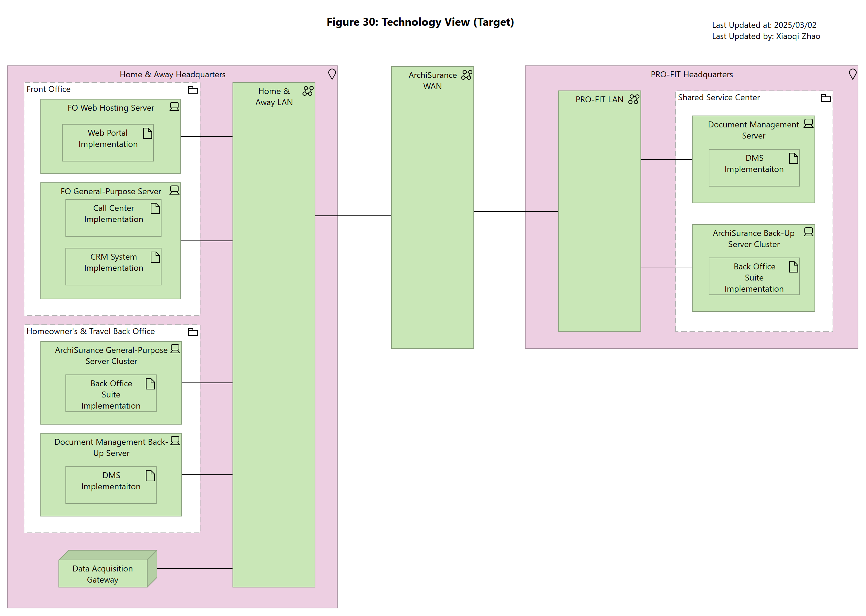866x616 pixels.
Task: Click the device icon on ArchiSurance Back-Up Server Cluster
Action: pos(808,232)
